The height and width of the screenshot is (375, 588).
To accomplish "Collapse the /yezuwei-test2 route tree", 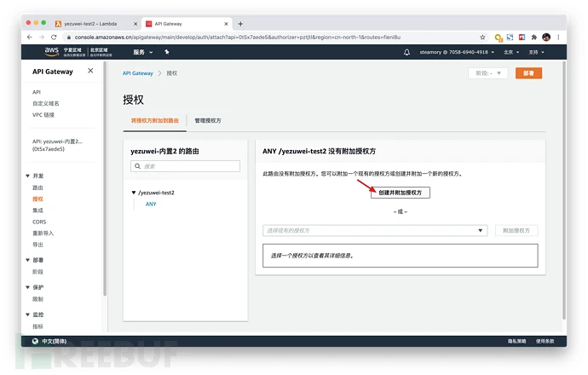I will (x=134, y=193).
